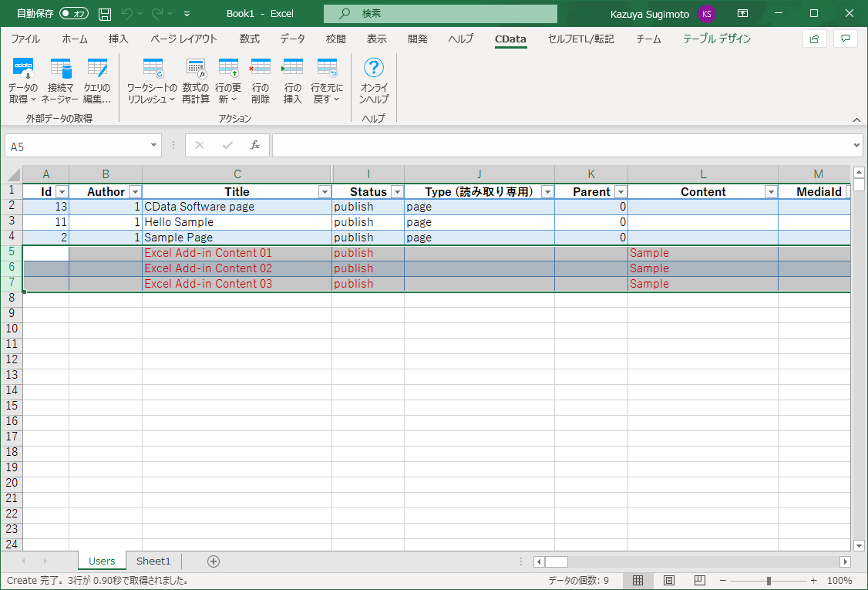Open the share icon at ribbon right
The width and height of the screenshot is (868, 590).
pos(814,39)
